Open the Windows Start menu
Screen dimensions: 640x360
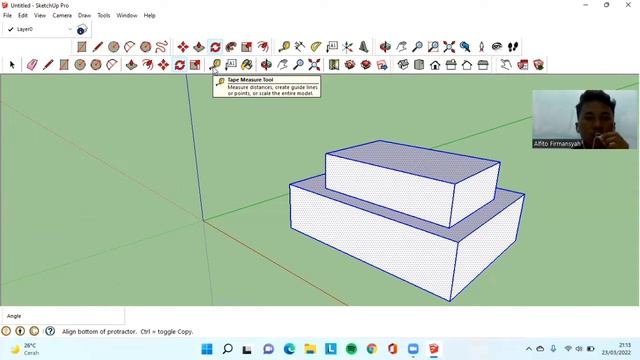(x=207, y=349)
